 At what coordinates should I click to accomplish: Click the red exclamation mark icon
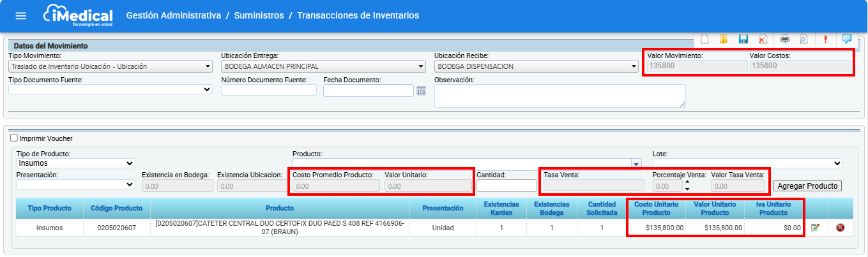click(x=825, y=40)
